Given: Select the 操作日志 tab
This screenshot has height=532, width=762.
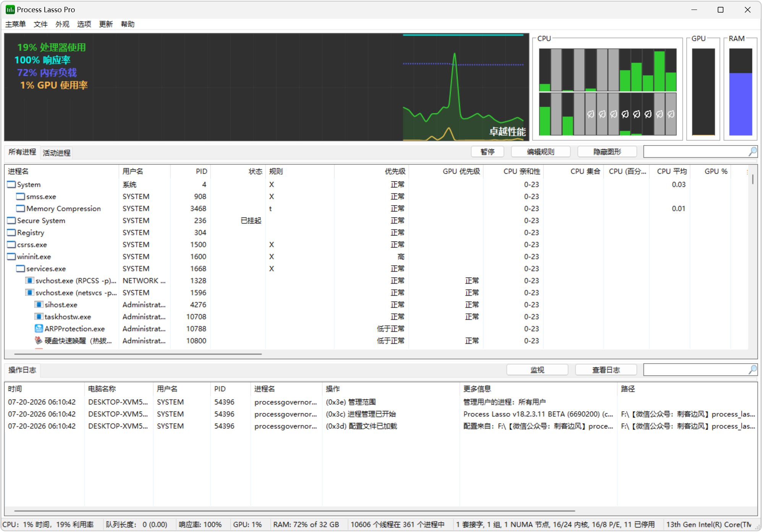Looking at the screenshot, I should pos(23,370).
